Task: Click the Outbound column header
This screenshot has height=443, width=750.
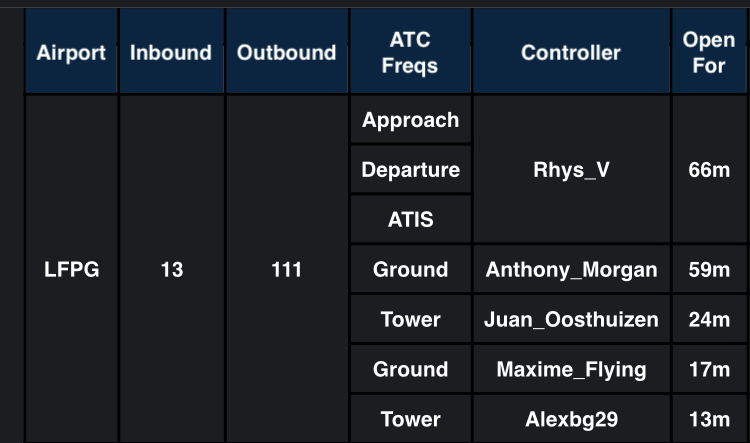Action: coord(287,53)
